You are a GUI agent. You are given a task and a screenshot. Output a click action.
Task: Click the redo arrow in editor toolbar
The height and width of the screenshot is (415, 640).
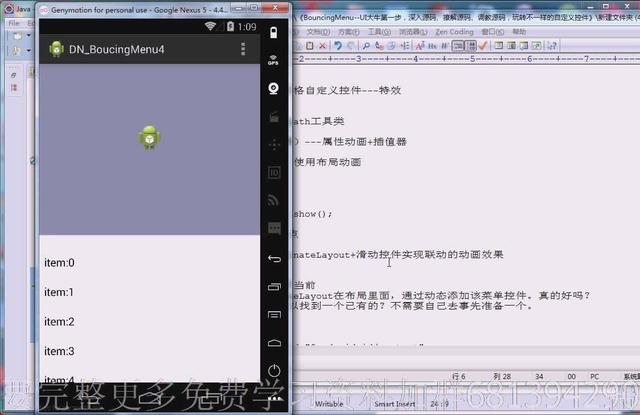(350, 46)
